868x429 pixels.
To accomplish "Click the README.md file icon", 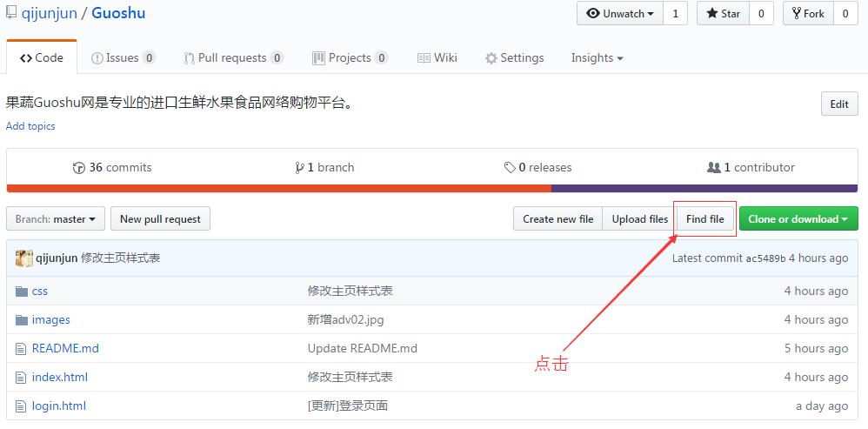I will (21, 349).
